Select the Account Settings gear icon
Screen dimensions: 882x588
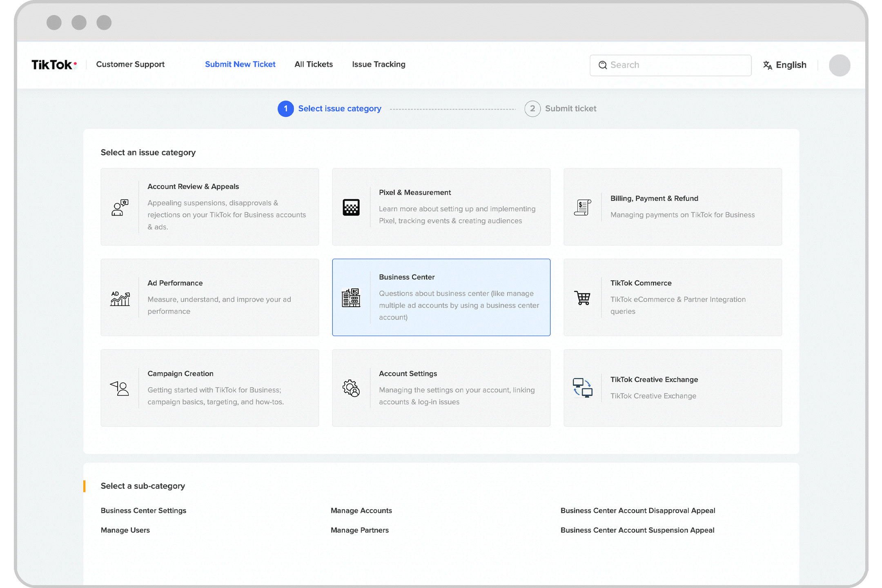click(x=351, y=387)
